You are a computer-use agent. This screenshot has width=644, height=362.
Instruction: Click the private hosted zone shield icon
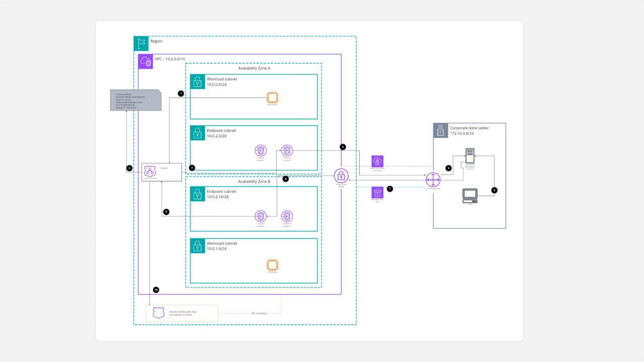158,313
